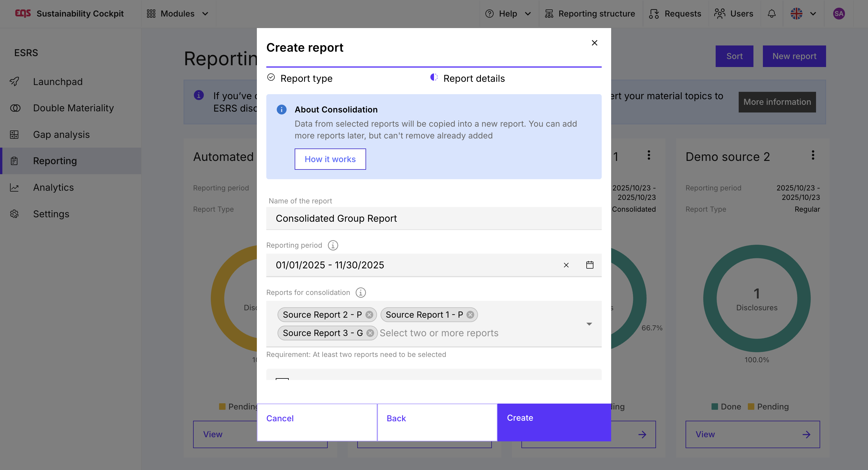868x470 pixels.
Task: Remove Source Report 1 - P chip
Action: coord(470,315)
